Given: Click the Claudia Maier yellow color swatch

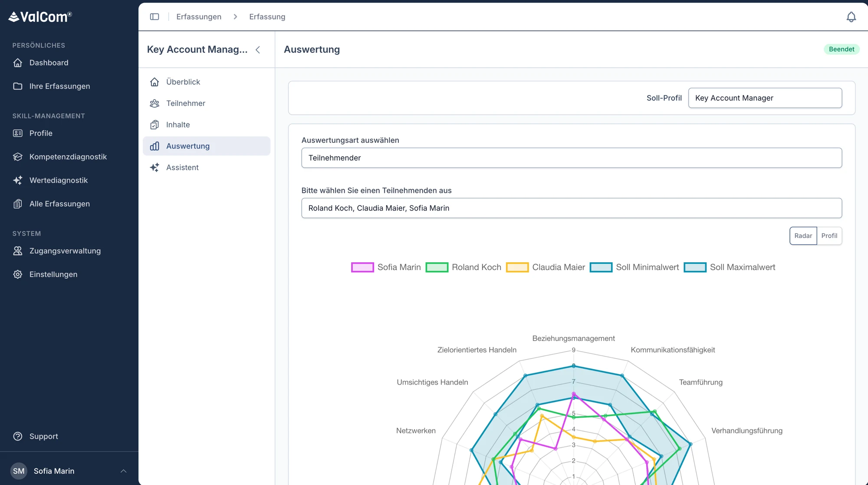Looking at the screenshot, I should point(517,267).
